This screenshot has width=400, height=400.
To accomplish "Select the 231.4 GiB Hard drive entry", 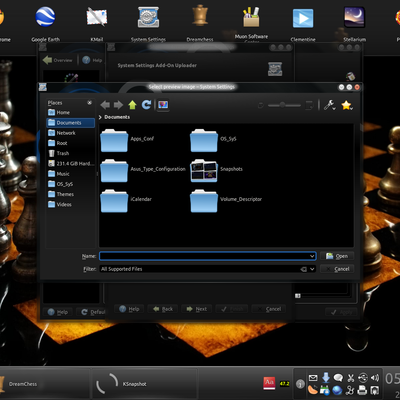I will [x=71, y=164].
